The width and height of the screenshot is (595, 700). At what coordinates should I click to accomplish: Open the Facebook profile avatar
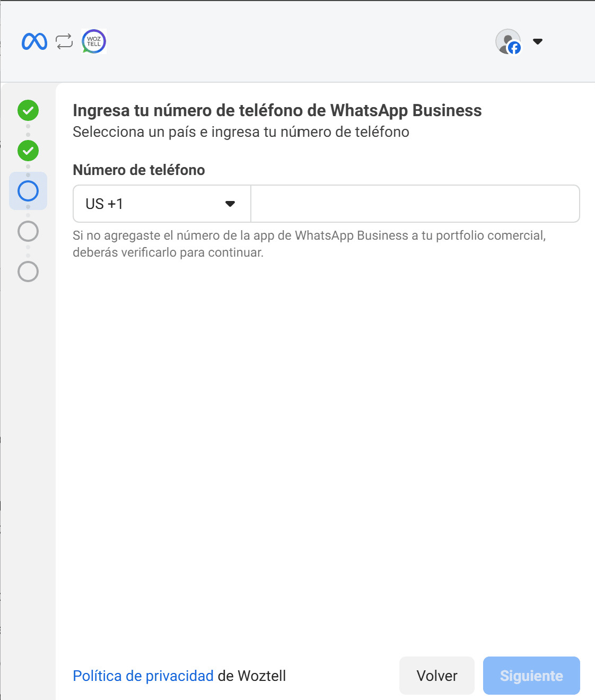(x=508, y=41)
